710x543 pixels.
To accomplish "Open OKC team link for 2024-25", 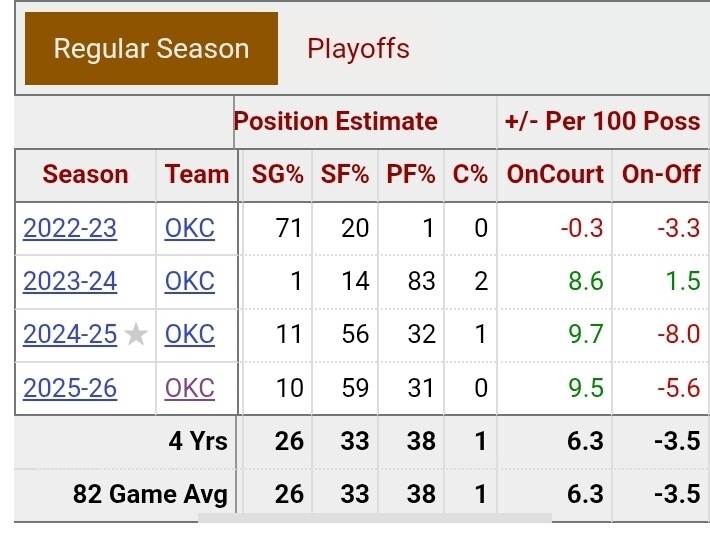I will pos(190,334).
